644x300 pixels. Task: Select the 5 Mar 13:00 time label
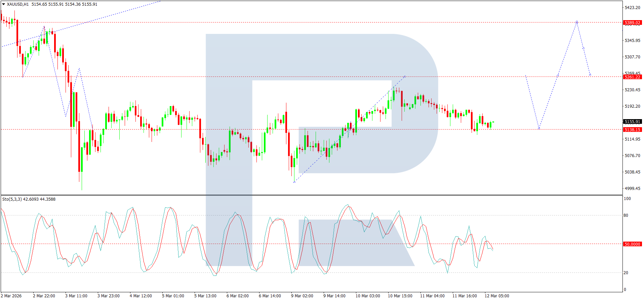[205, 296]
